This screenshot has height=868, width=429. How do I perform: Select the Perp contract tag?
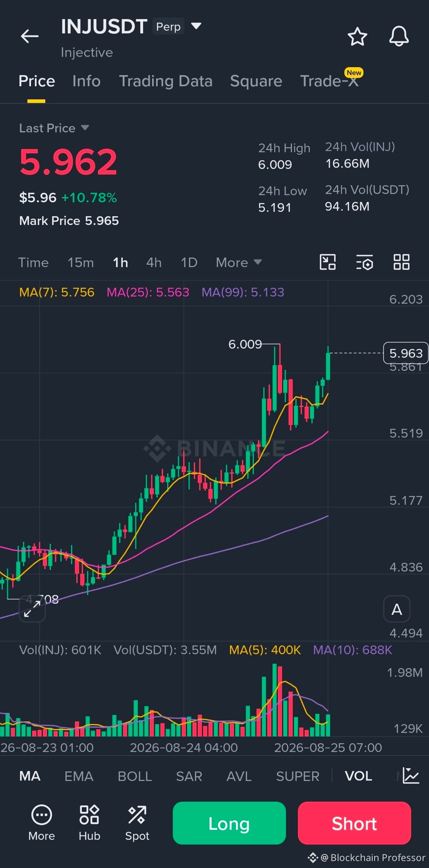click(x=168, y=26)
